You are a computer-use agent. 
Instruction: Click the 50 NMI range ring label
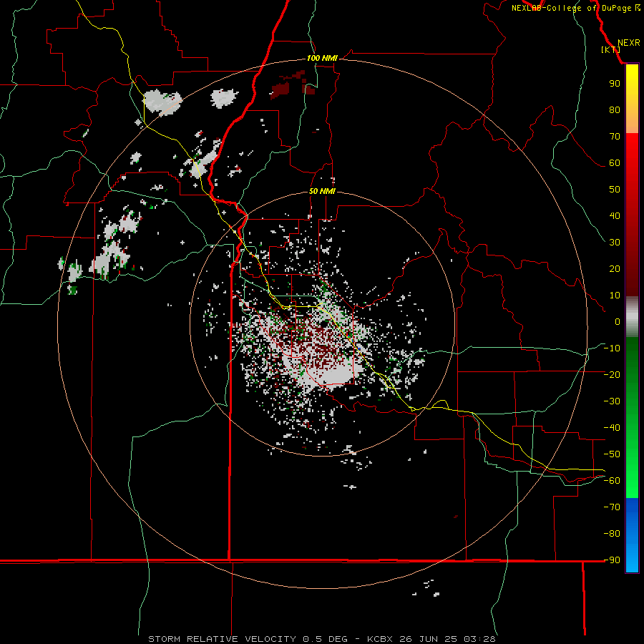[x=322, y=191]
